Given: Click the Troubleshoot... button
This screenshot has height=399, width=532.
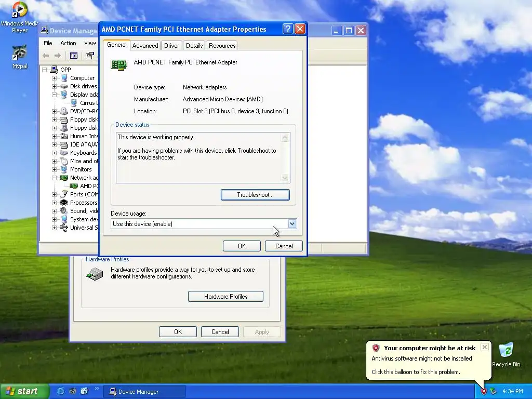Looking at the screenshot, I should tap(255, 195).
